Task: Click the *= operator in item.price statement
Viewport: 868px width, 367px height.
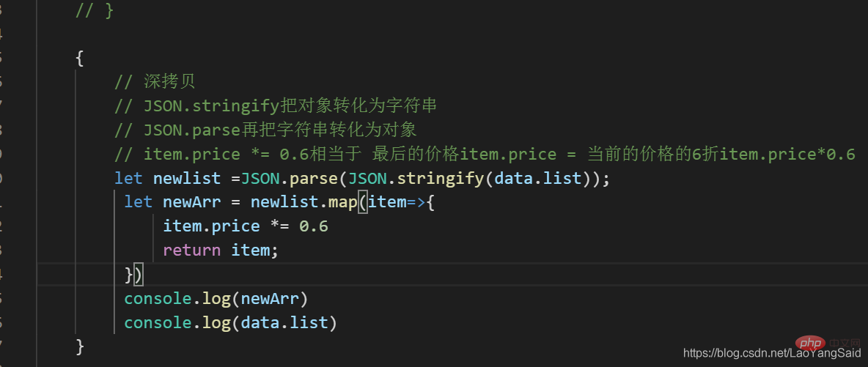Action: click(279, 226)
